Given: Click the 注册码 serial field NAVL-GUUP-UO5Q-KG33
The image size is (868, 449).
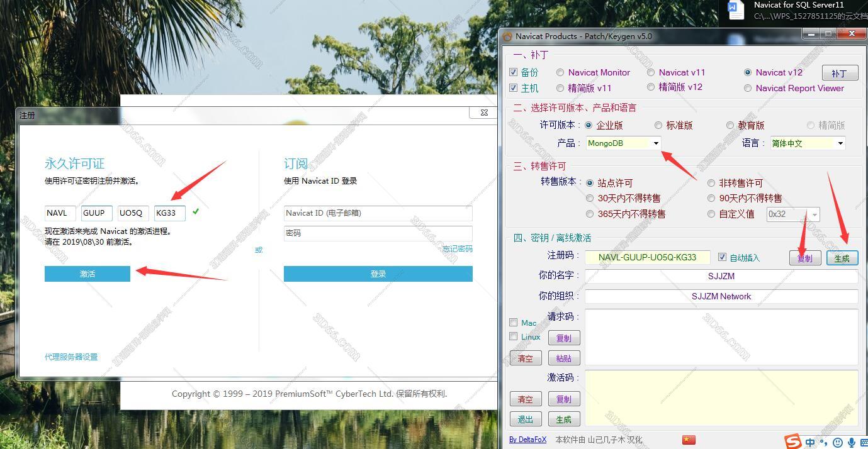Looking at the screenshot, I should 648,257.
